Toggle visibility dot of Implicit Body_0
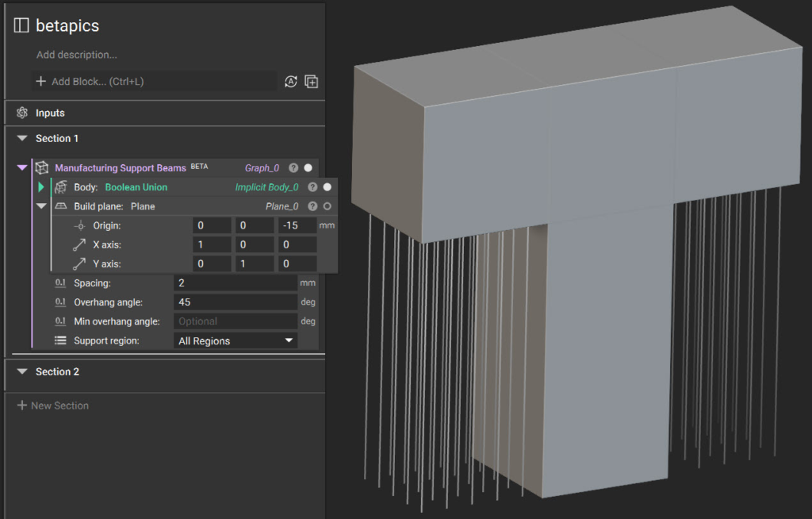The height and width of the screenshot is (519, 812). [327, 186]
